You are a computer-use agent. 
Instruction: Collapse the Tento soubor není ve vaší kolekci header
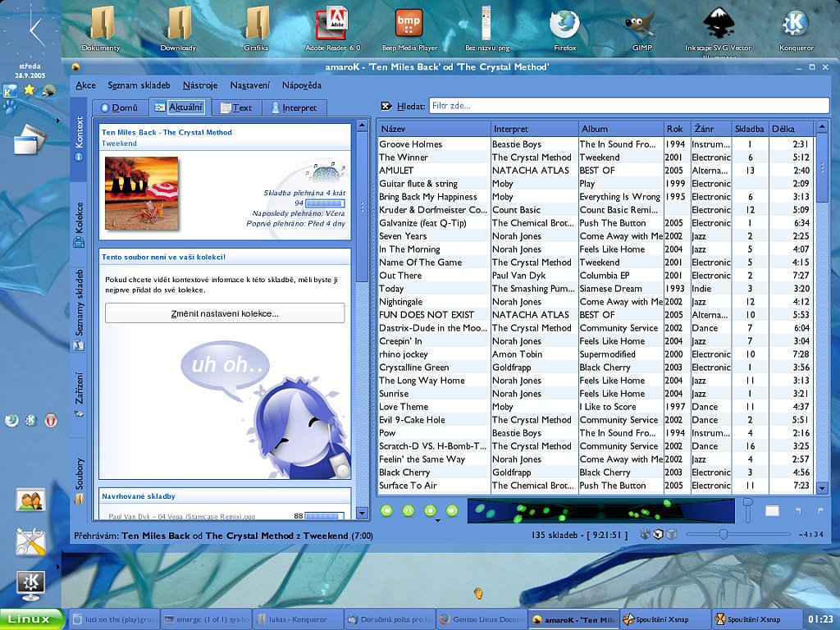pyautogui.click(x=225, y=257)
